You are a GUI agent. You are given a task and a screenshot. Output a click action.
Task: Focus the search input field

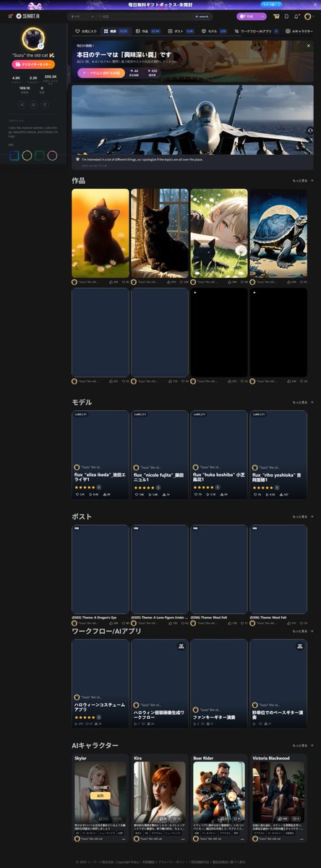pos(145,16)
